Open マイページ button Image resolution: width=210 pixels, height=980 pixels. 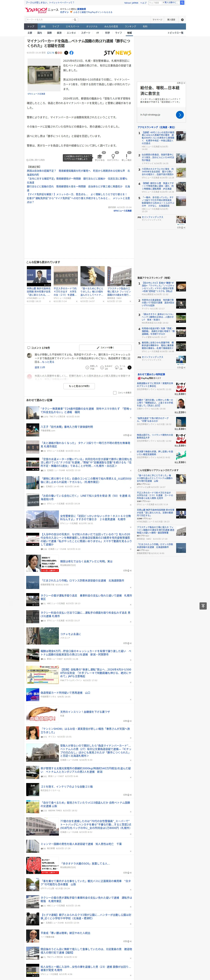click(157, 20)
